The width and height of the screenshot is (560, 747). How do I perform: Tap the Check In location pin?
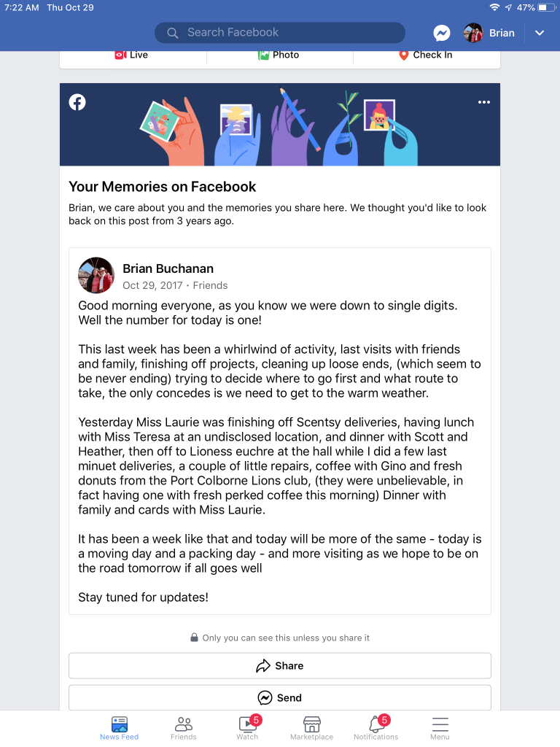[403, 55]
